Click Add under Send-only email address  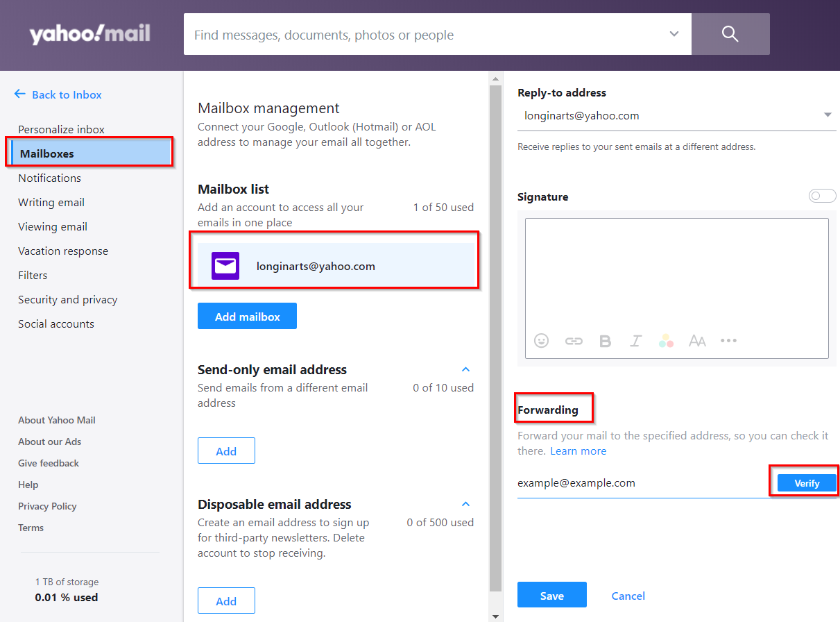pos(226,451)
